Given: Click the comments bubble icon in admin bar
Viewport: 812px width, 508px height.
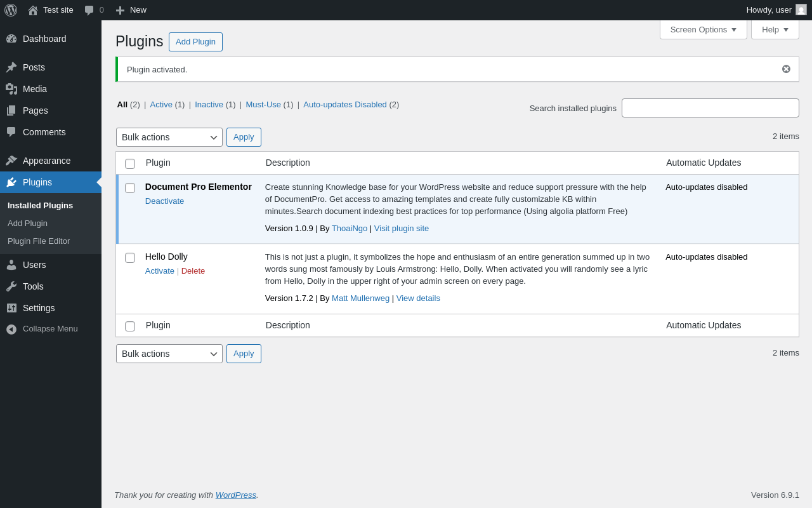Looking at the screenshot, I should point(89,10).
